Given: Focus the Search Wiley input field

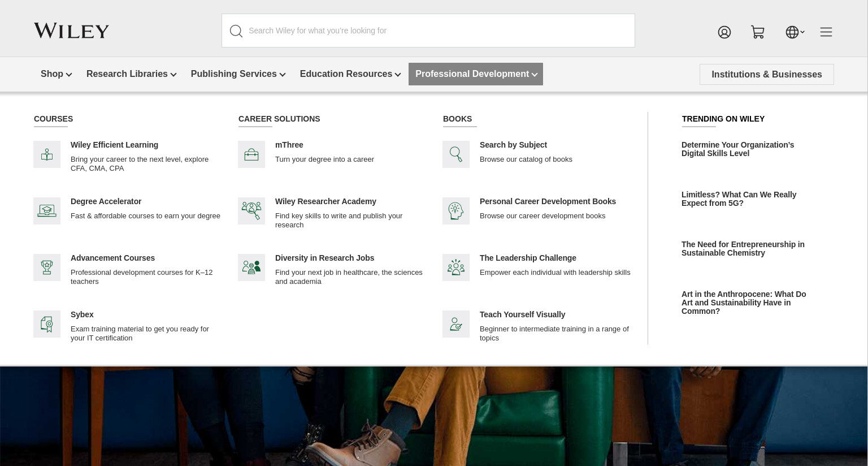Looking at the screenshot, I should pos(428,31).
